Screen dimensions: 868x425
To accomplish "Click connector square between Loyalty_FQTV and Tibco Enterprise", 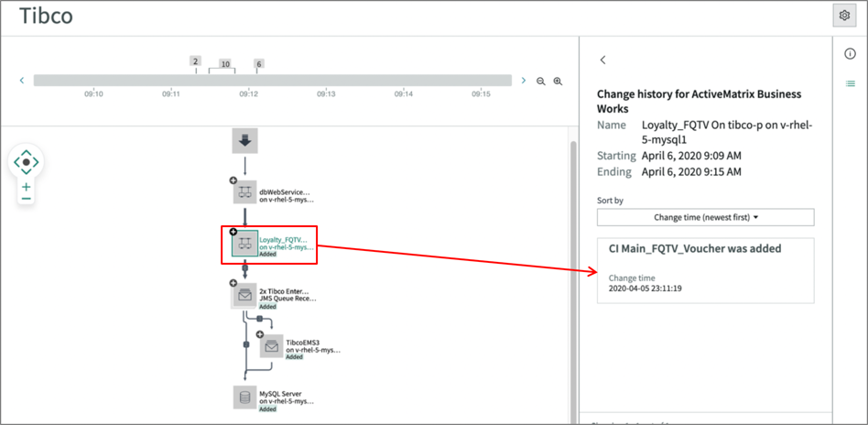I will [245, 267].
